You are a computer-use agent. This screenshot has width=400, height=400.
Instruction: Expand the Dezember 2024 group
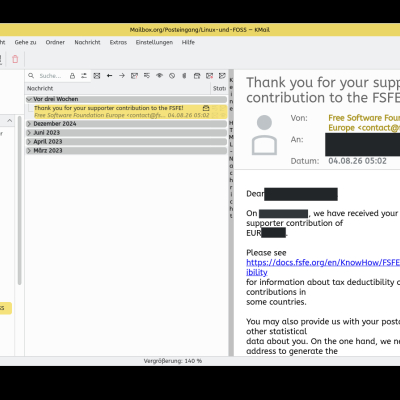[x=29, y=124]
